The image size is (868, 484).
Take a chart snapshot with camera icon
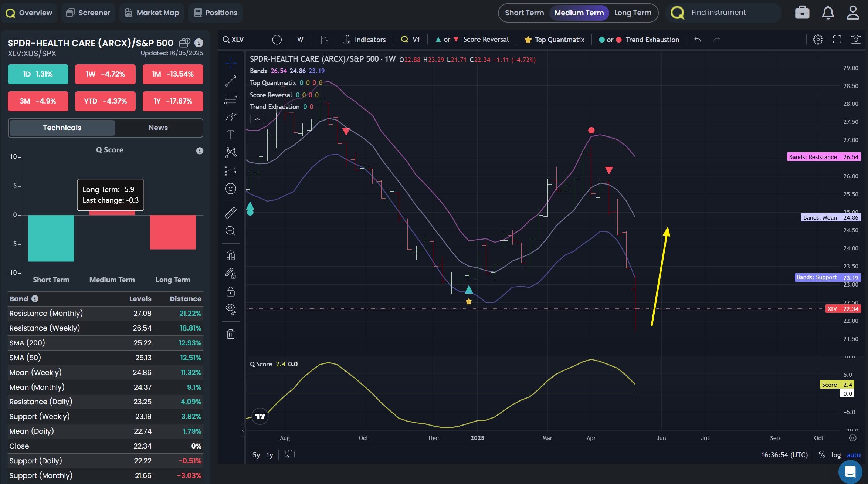pos(855,40)
